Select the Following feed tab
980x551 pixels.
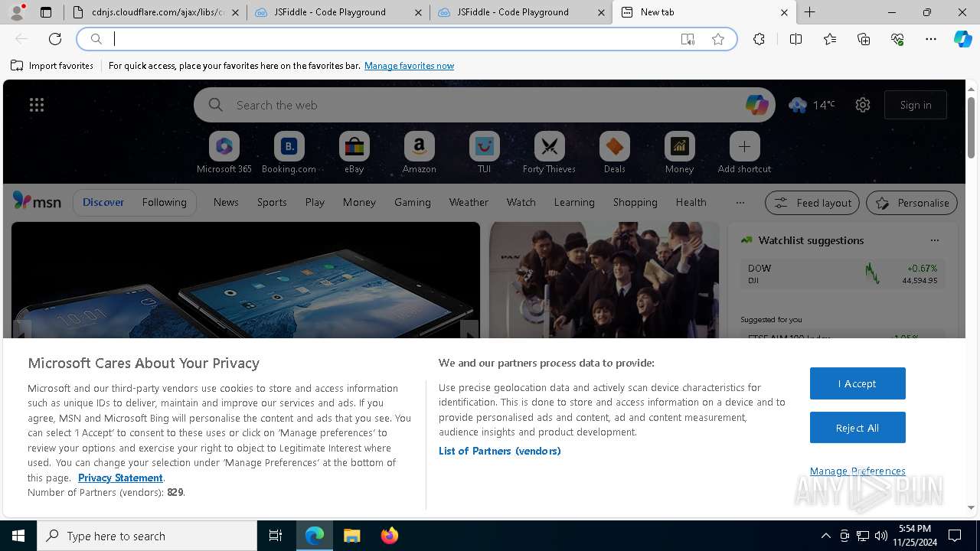click(x=164, y=202)
